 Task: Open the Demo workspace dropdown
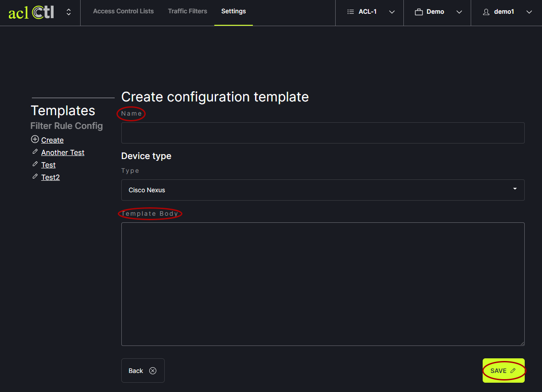click(459, 12)
